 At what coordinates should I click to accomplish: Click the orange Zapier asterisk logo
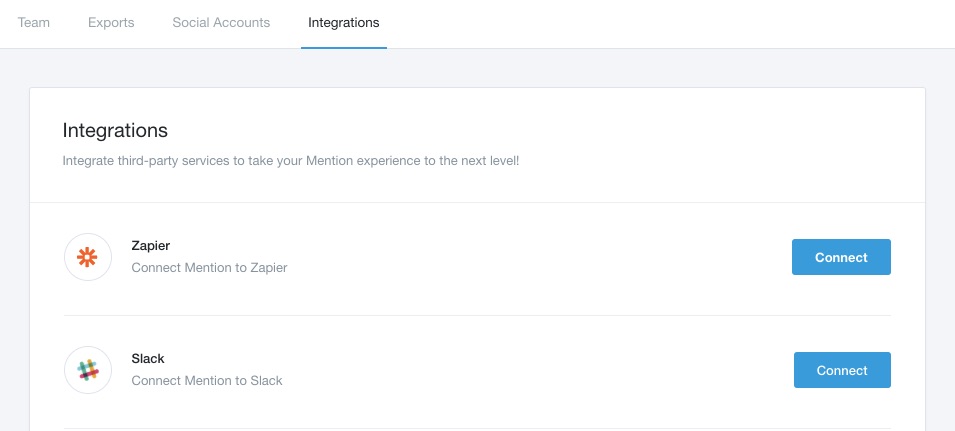[88, 258]
